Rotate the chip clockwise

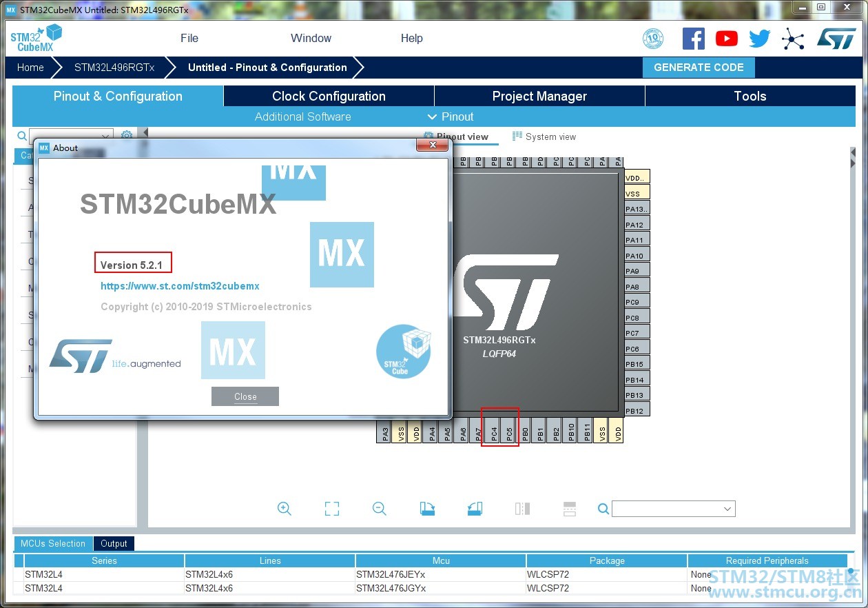click(427, 509)
